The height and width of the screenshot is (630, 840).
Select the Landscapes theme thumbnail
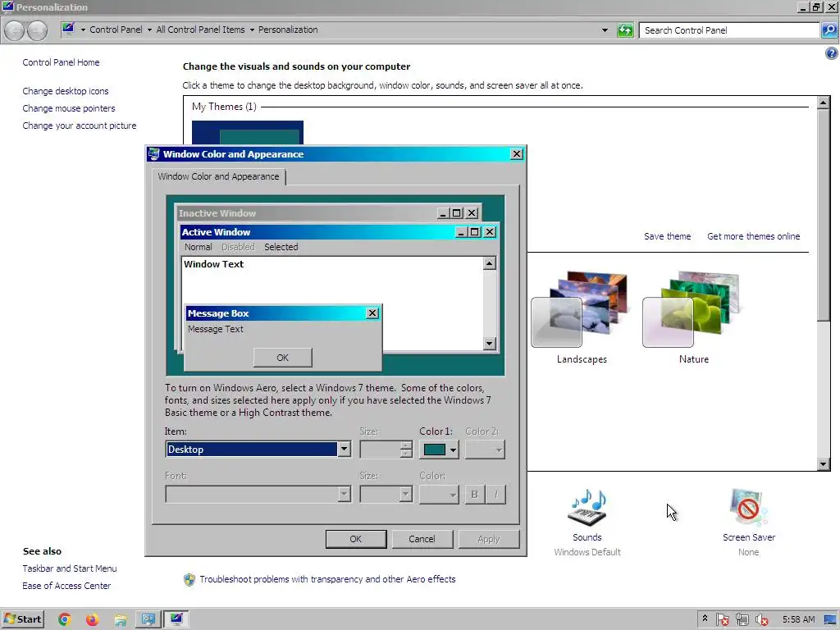tap(580, 308)
